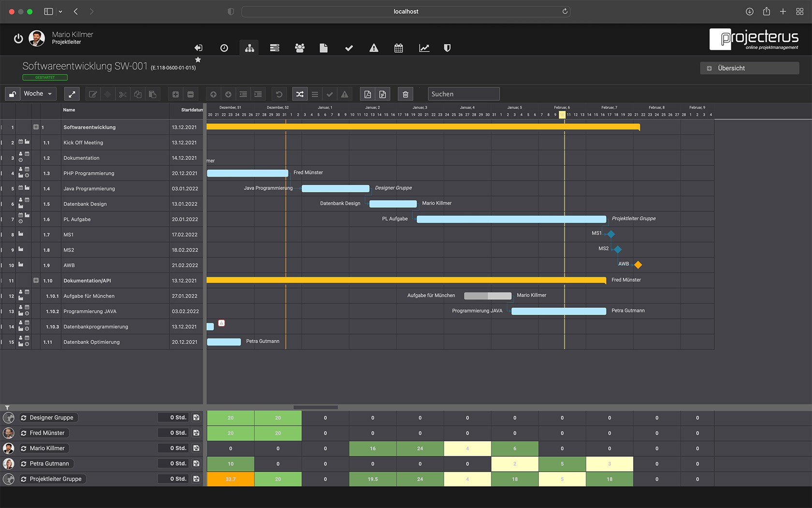The height and width of the screenshot is (508, 812).
Task: Click the PDF export icon
Action: tap(367, 94)
